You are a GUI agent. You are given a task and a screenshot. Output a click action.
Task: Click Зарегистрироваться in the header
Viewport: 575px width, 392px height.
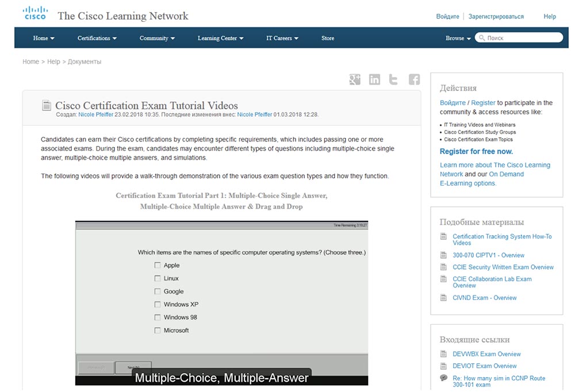coord(496,17)
